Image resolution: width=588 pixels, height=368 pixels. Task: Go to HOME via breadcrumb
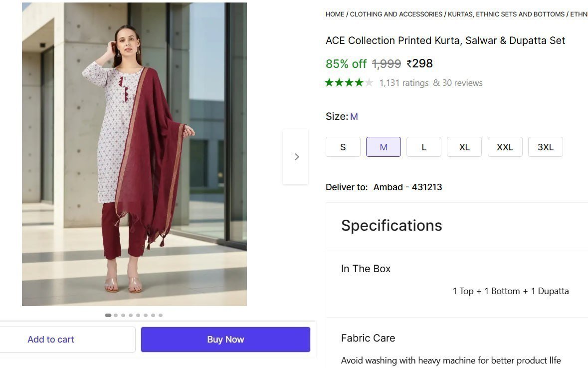[335, 14]
